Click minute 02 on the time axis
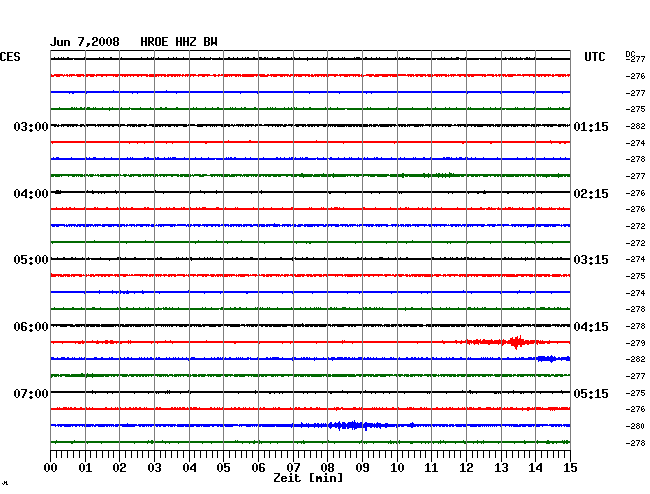 119,467
